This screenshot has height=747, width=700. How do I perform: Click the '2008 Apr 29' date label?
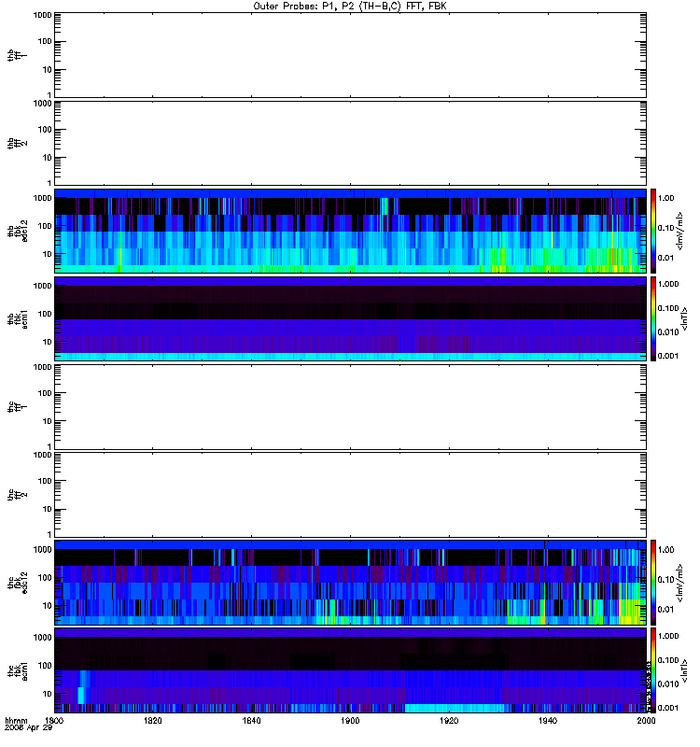point(28,728)
